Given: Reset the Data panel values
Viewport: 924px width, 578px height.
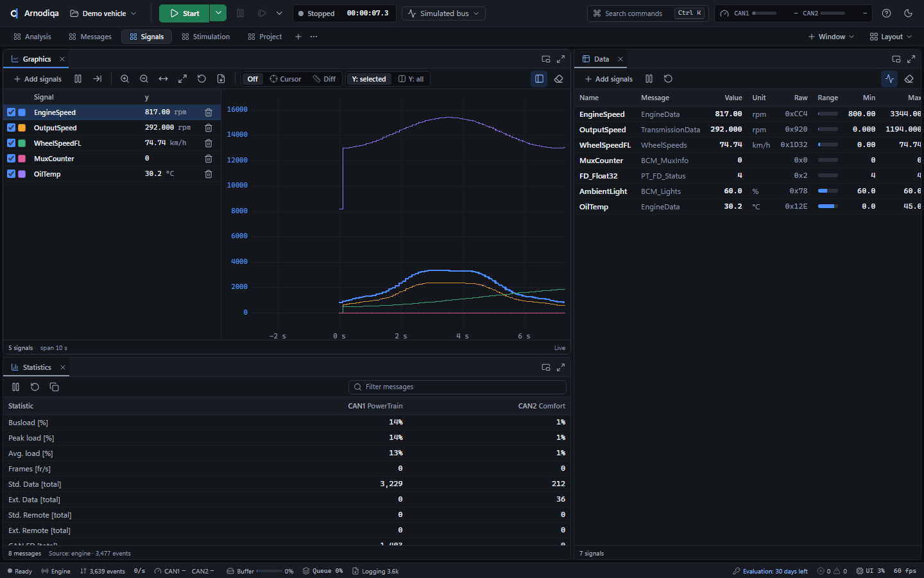Looking at the screenshot, I should point(668,79).
